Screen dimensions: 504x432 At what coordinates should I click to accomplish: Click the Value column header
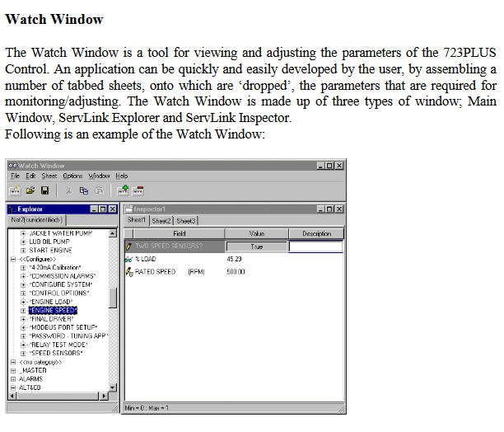pyautogui.click(x=257, y=234)
